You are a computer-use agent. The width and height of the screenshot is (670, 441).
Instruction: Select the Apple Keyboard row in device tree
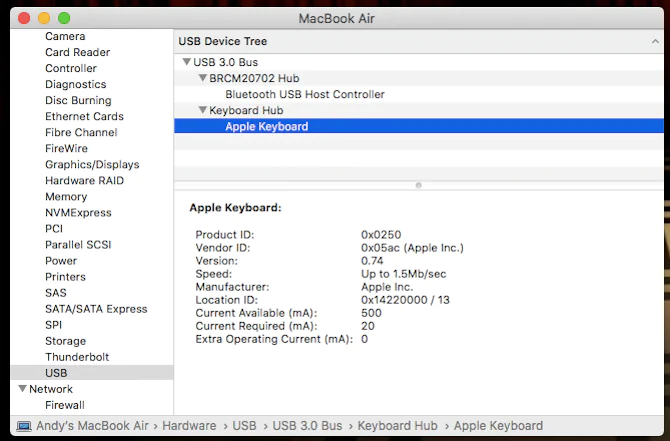[267, 126]
